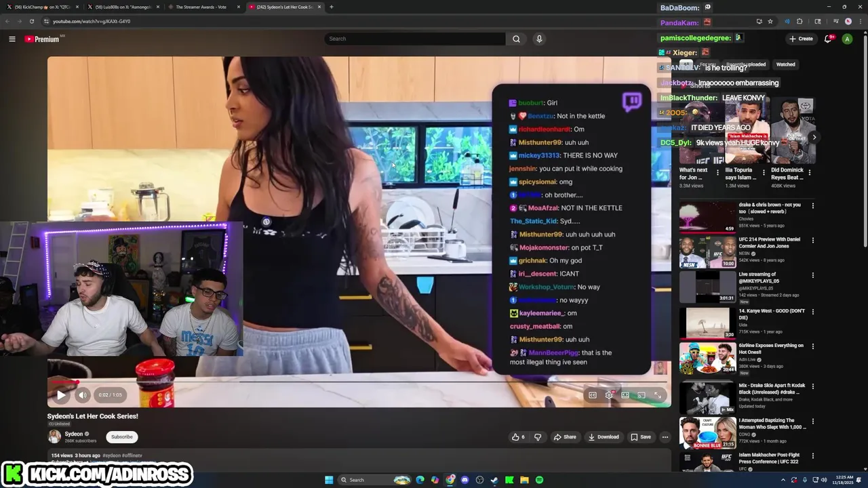Seek along the red video progress bar
This screenshot has height=488, width=868.
point(359,382)
